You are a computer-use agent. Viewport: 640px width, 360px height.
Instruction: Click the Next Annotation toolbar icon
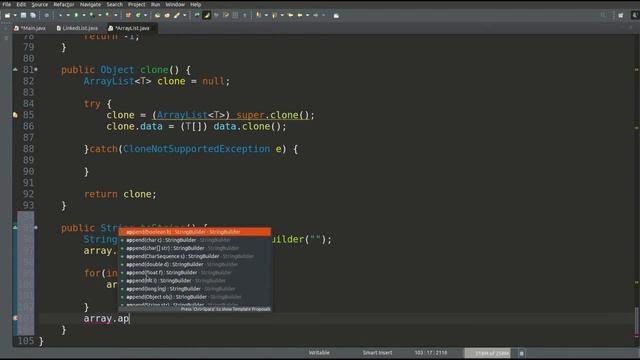pyautogui.click(x=258, y=16)
